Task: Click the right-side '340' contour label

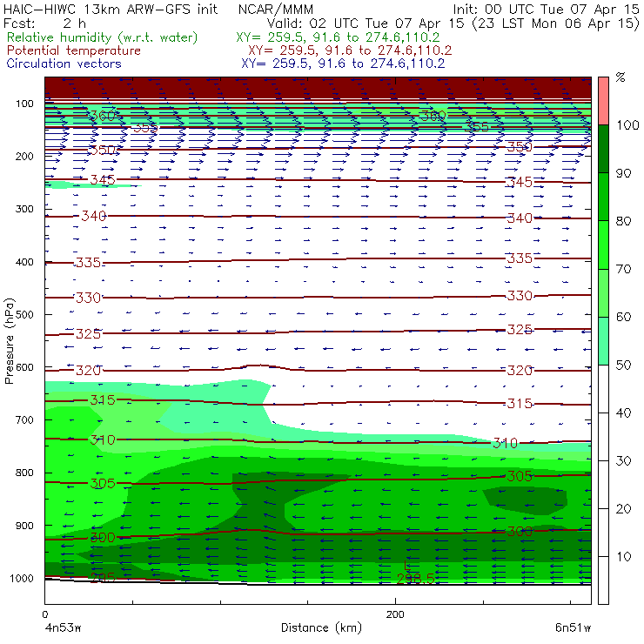Action: point(520,218)
